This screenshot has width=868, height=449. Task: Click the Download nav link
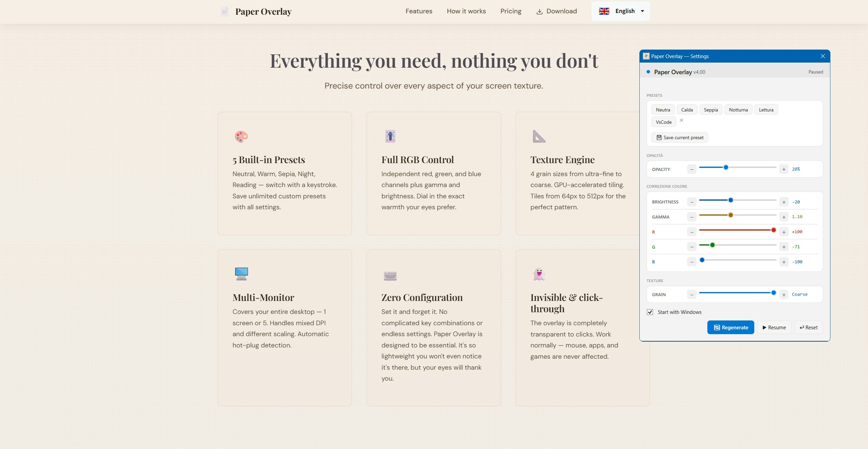point(557,11)
